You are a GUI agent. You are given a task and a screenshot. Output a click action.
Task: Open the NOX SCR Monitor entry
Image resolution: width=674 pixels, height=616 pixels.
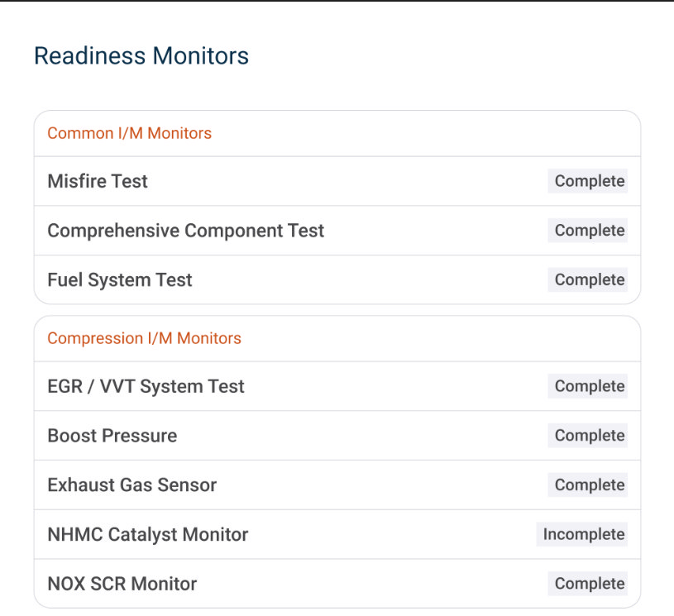(x=337, y=584)
